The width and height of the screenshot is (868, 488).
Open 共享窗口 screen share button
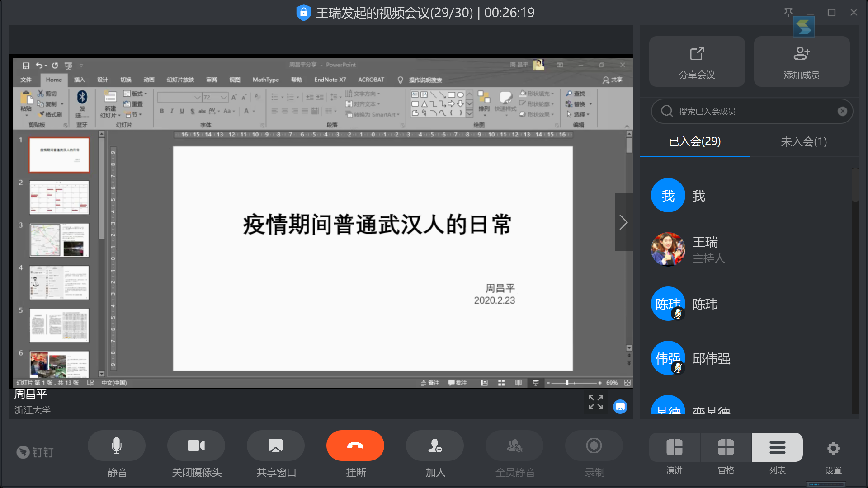tap(276, 446)
